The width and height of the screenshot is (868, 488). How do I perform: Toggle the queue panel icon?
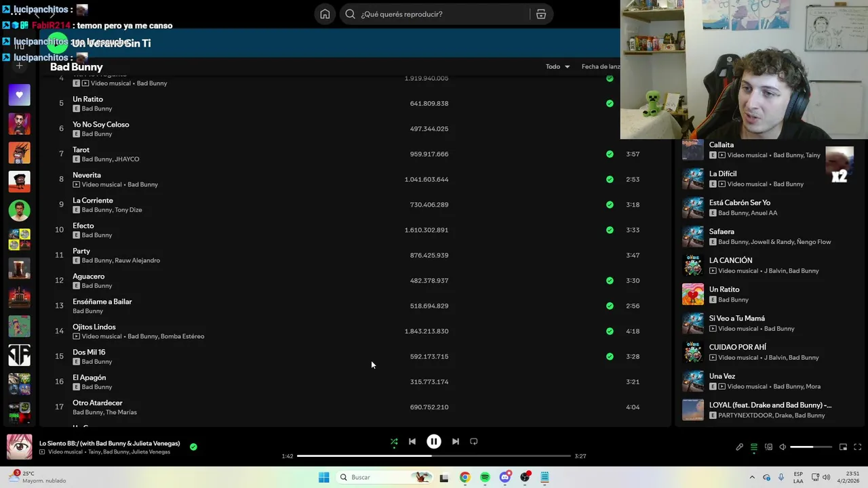pyautogui.click(x=753, y=447)
